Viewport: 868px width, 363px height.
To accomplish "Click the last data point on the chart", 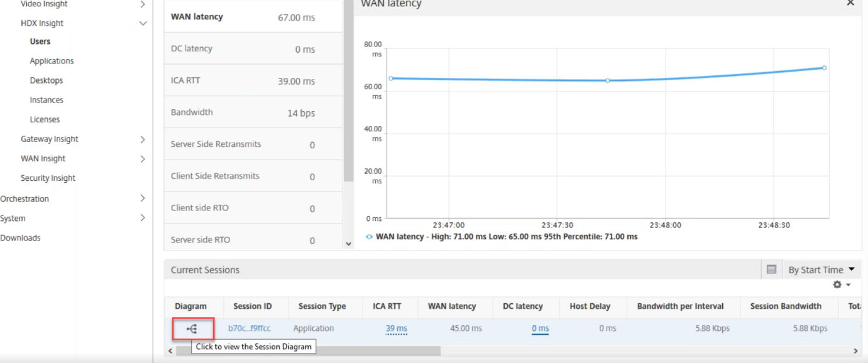I will tap(824, 68).
